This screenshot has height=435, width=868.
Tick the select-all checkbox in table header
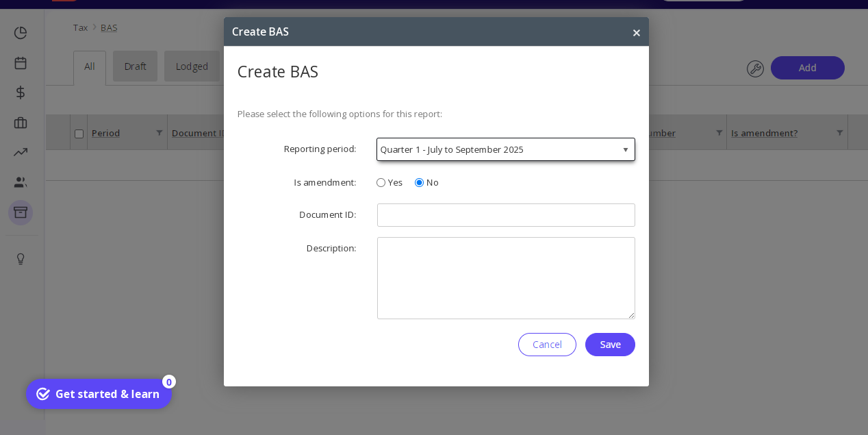tap(79, 134)
